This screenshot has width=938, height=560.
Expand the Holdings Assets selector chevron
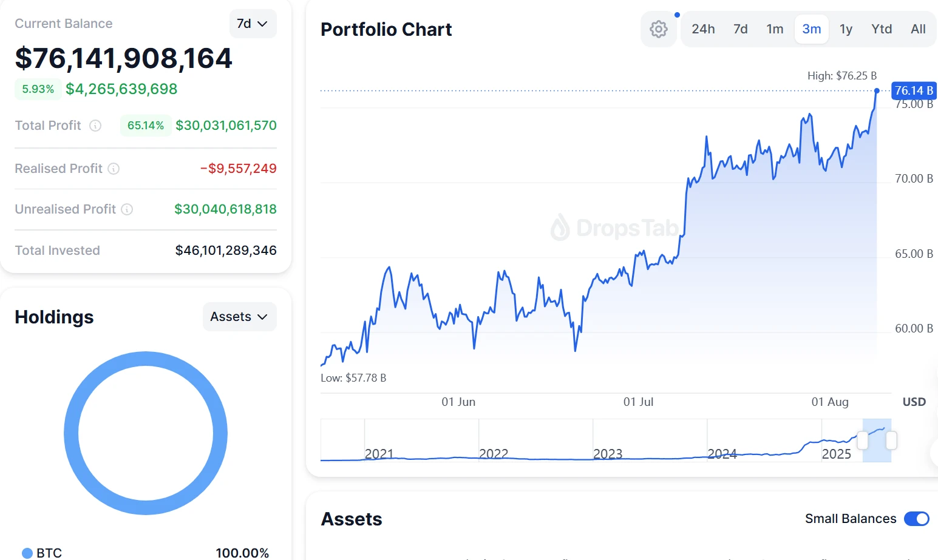coord(262,317)
